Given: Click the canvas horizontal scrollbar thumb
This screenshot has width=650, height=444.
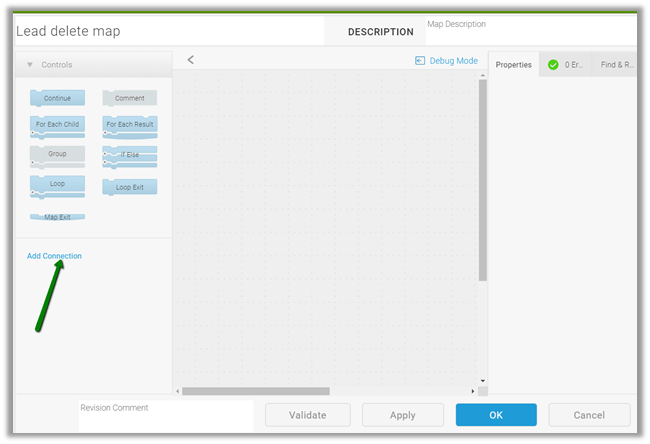Looking at the screenshot, I should point(256,391).
